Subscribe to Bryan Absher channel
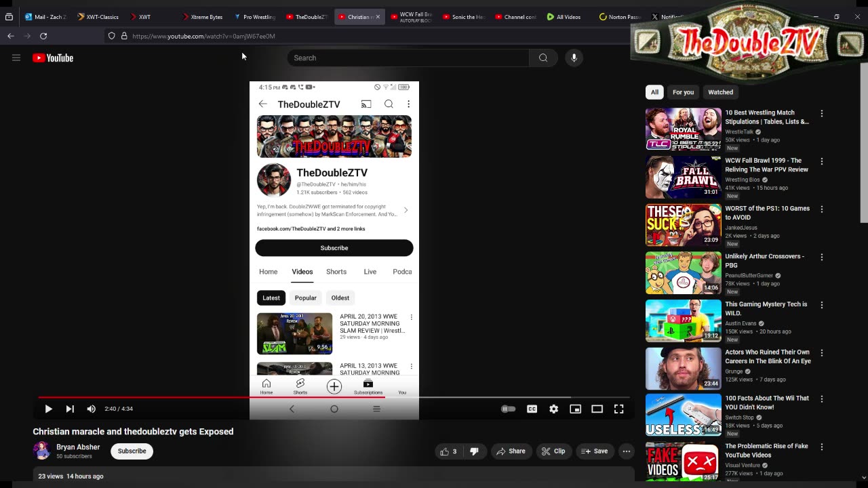 pyautogui.click(x=132, y=451)
